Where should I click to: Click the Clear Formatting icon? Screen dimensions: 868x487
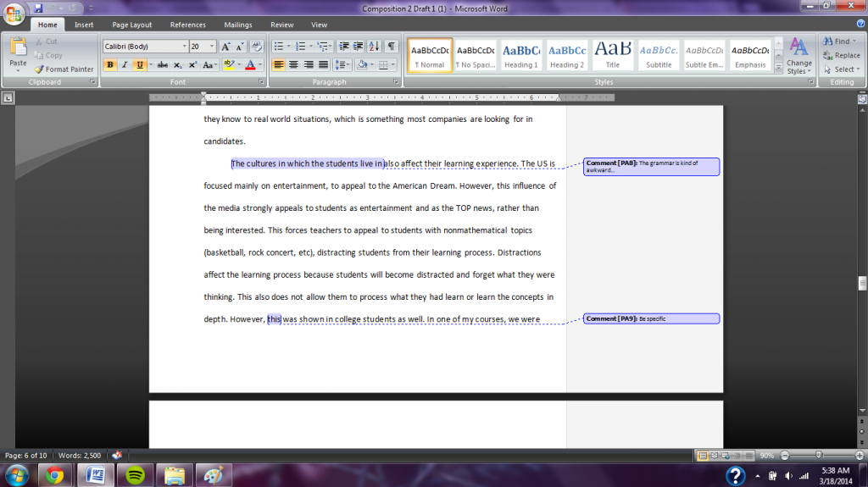click(257, 47)
